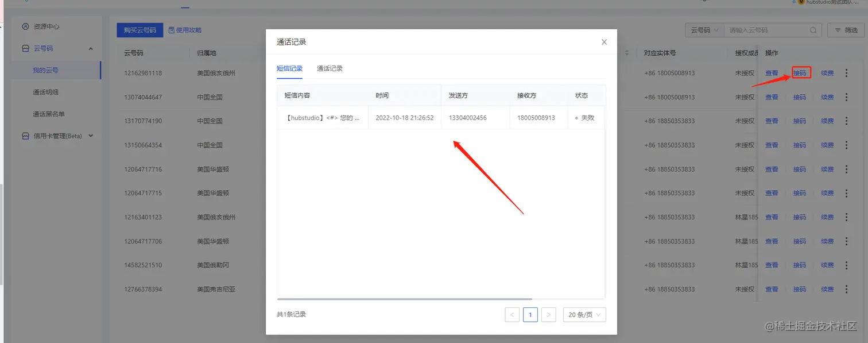Click 接码 for number 13074044647

[800, 97]
